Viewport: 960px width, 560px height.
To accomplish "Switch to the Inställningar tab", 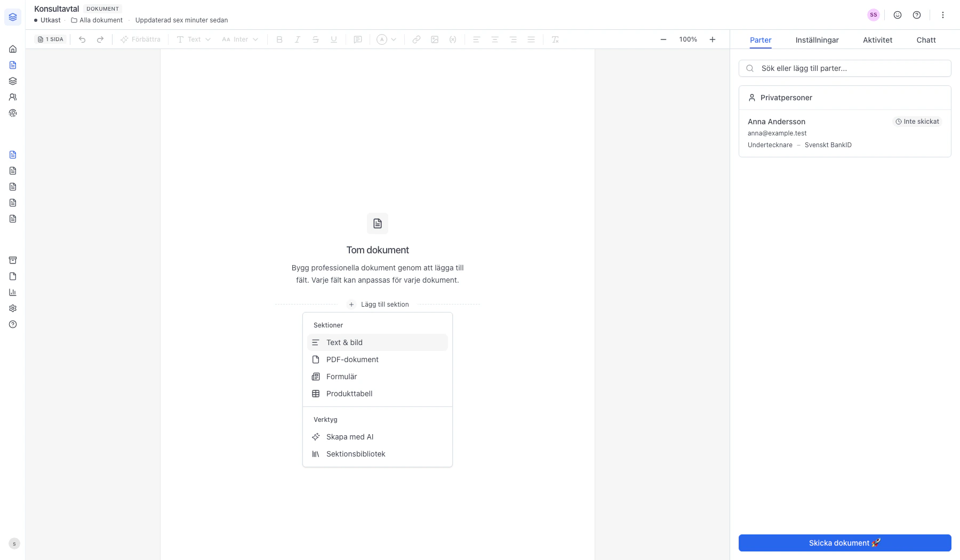I will pyautogui.click(x=817, y=40).
